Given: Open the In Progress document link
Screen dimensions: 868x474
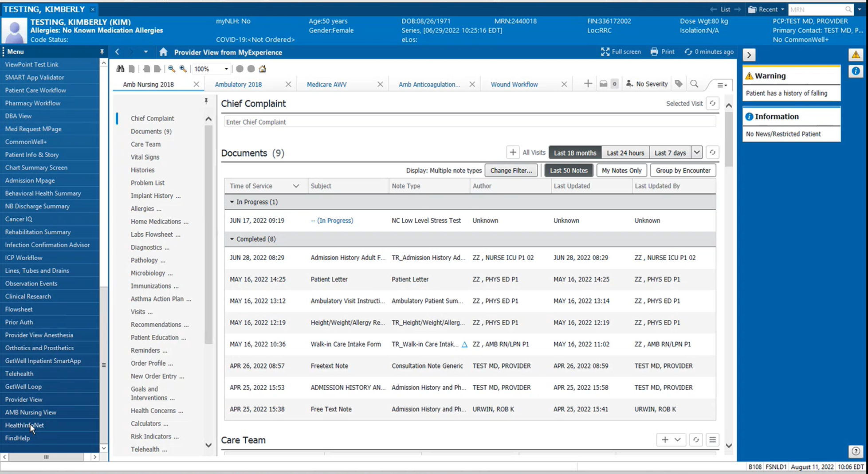Looking at the screenshot, I should coord(332,220).
